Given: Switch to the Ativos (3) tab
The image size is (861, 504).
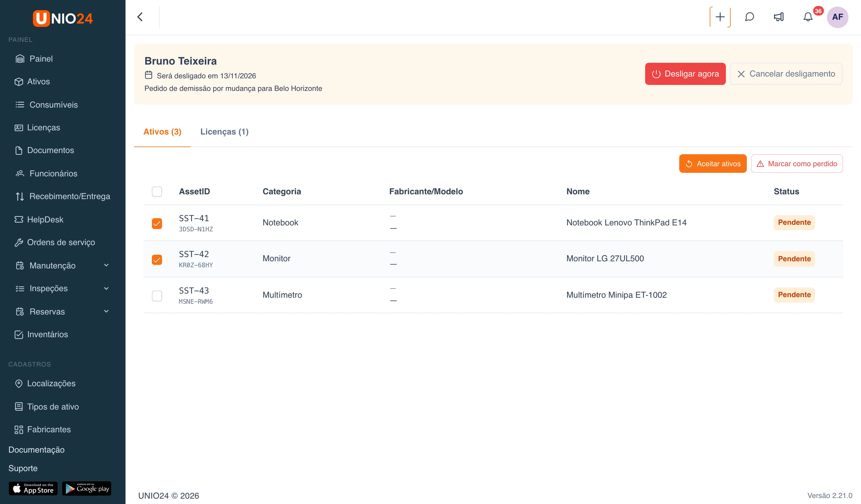Looking at the screenshot, I should pyautogui.click(x=162, y=132).
